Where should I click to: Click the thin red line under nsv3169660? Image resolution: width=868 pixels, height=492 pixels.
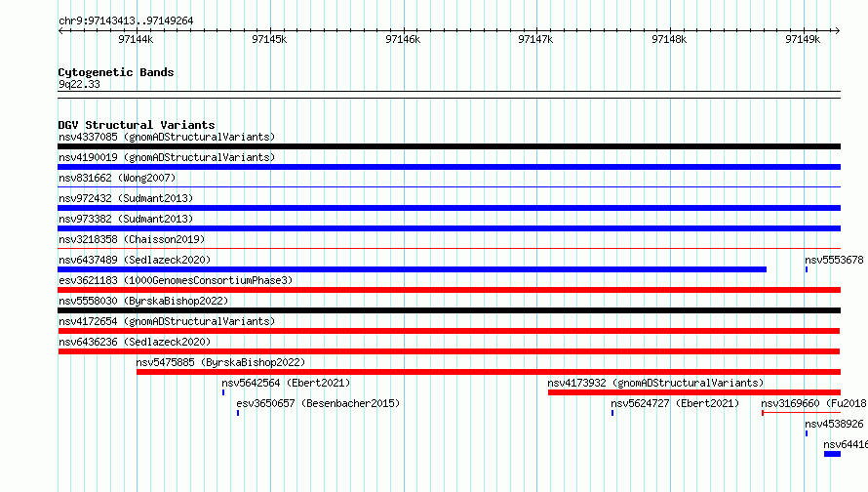click(x=801, y=413)
